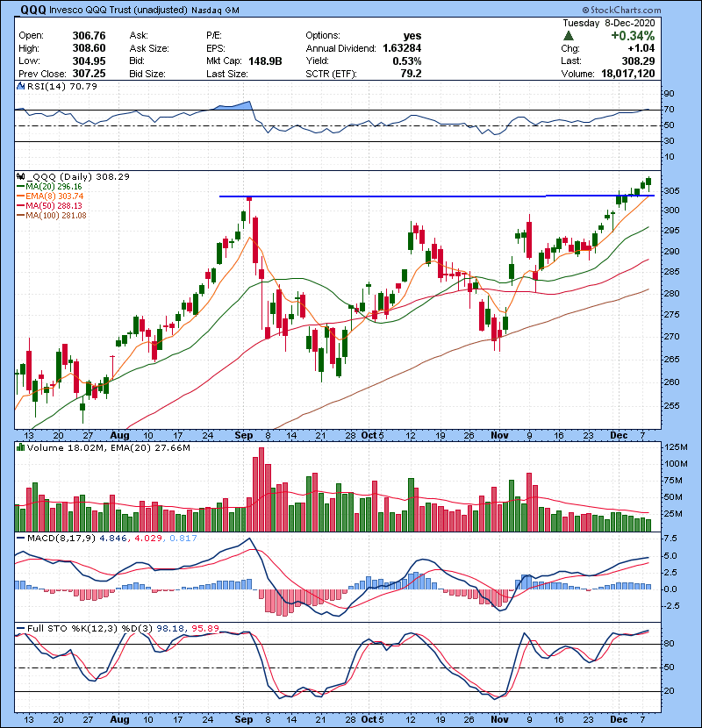Click the '_QQQ (Daily) 308.29' label
702x728 pixels.
click(77, 176)
